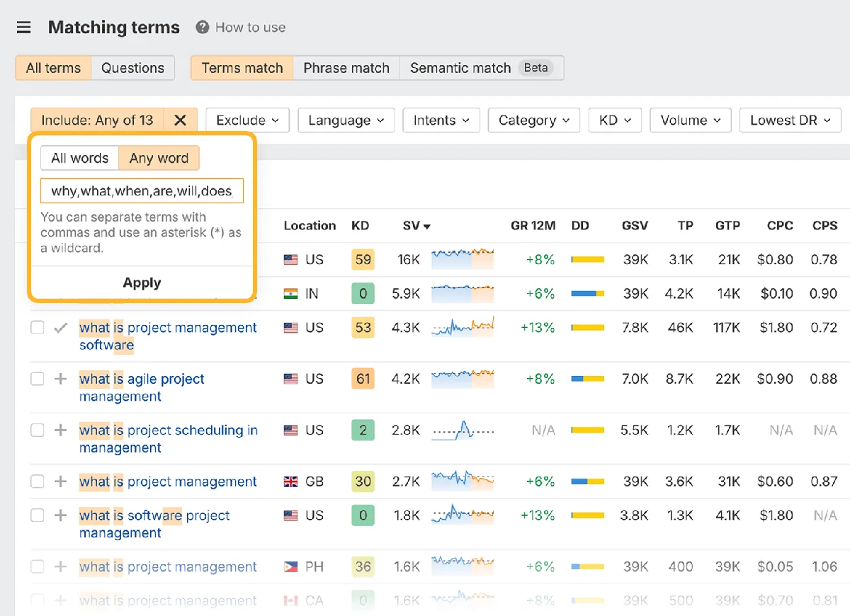Switch to the Questions tab
Image resolution: width=850 pixels, height=616 pixels.
click(132, 68)
